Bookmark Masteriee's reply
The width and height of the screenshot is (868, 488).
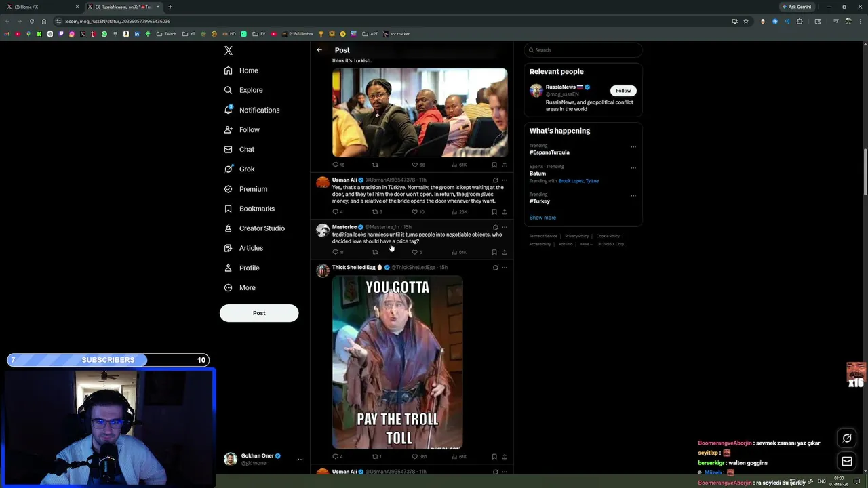click(494, 252)
